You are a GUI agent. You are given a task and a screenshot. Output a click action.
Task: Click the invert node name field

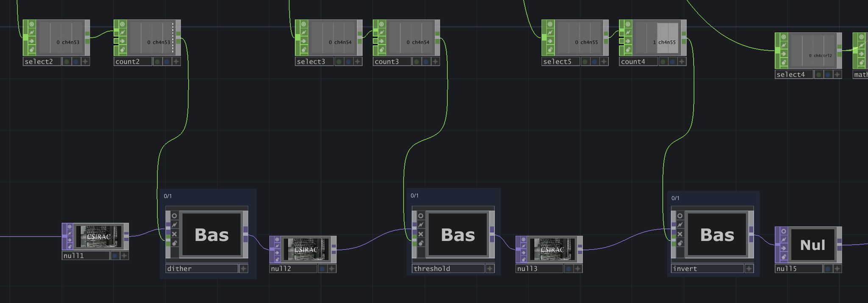point(707,269)
